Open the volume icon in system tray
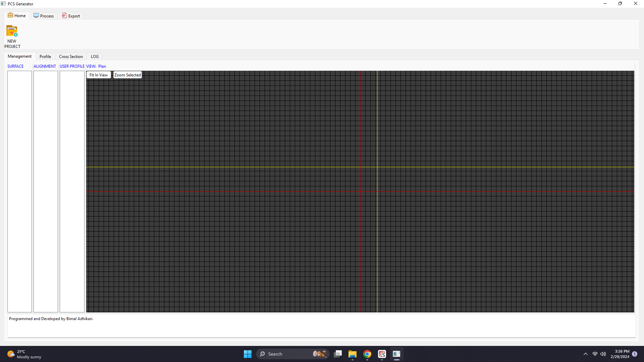 pos(603,354)
